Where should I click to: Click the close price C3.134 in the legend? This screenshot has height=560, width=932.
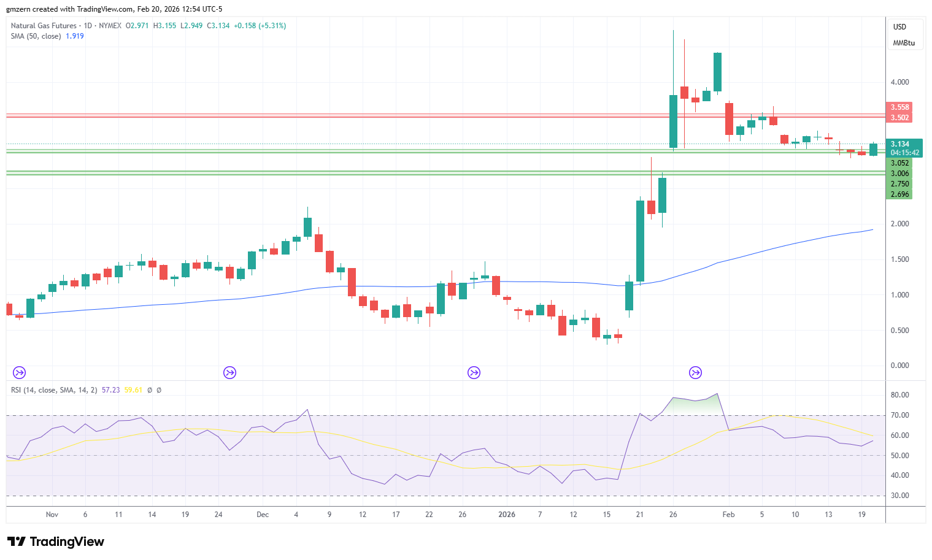tap(218, 26)
